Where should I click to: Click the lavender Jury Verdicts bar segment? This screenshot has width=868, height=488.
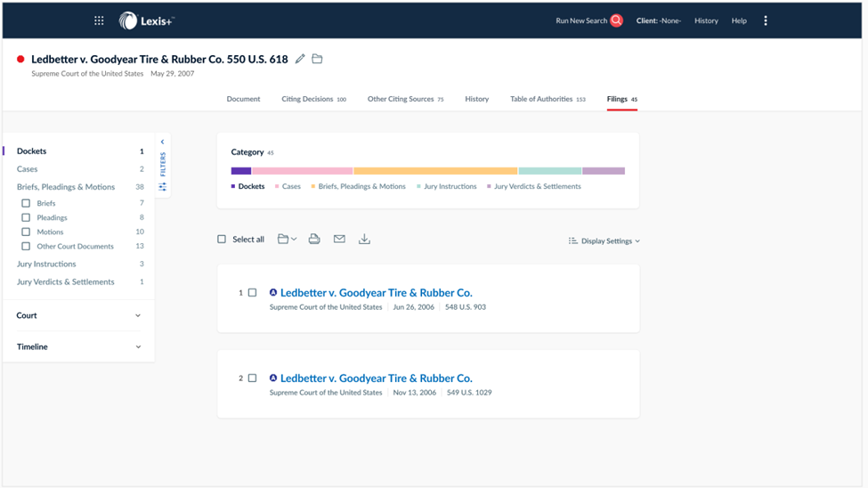coord(604,171)
